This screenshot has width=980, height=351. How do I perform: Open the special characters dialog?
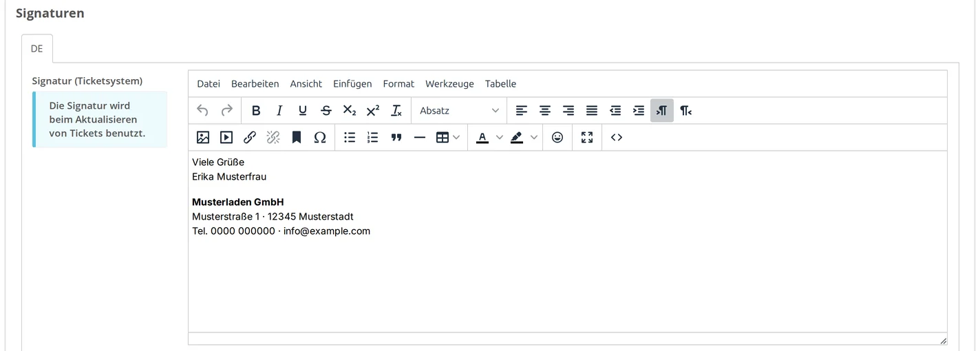320,137
